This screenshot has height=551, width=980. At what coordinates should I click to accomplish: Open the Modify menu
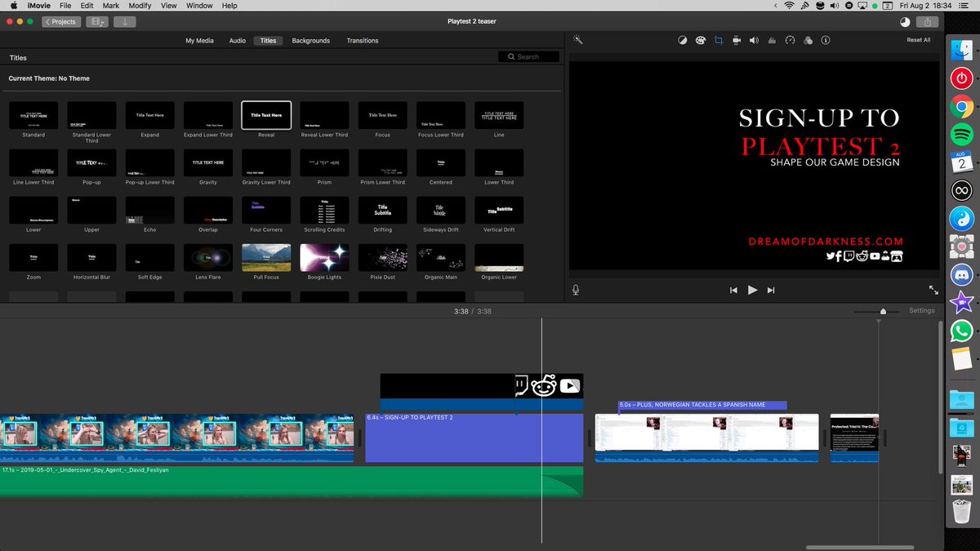[x=140, y=6]
